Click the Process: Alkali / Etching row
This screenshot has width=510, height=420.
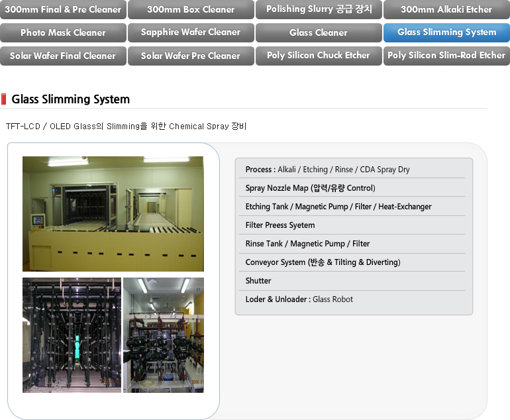352,170
